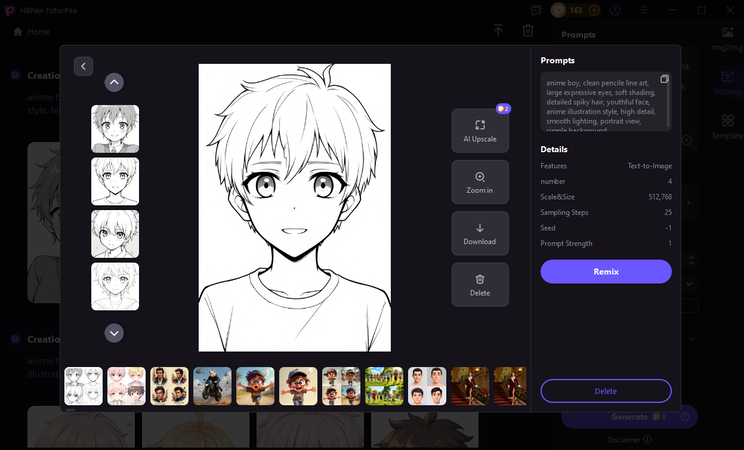Click the Zoom in button
Viewport: 744px width, 450px height.
pyautogui.click(x=480, y=182)
